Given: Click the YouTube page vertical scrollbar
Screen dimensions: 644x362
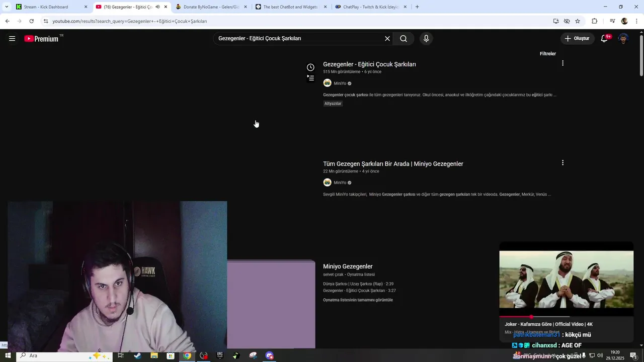Looking at the screenshot, I should (641, 55).
